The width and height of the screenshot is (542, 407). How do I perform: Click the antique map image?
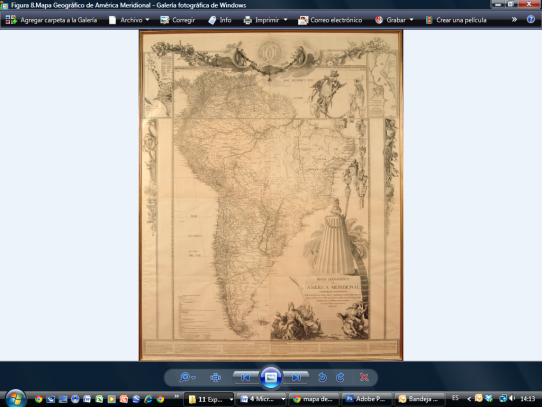271,195
